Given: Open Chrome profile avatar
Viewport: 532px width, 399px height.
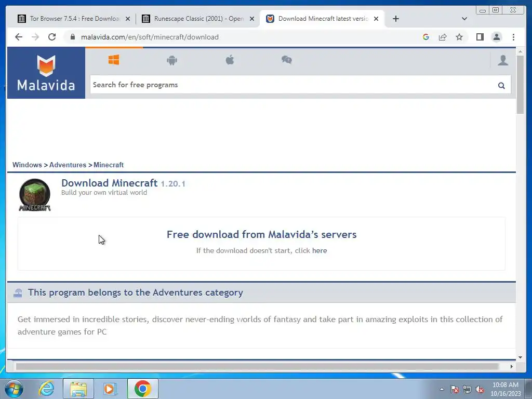Looking at the screenshot, I should tap(496, 37).
